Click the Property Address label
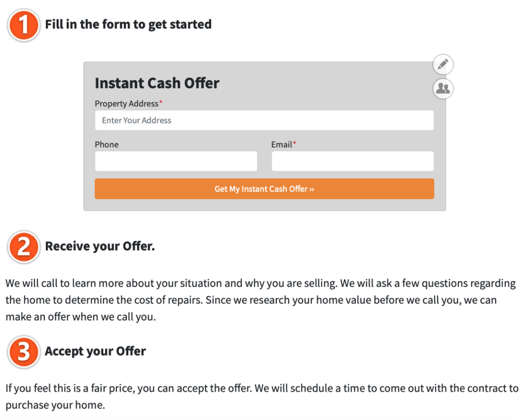This screenshot has width=528, height=420. [x=127, y=103]
